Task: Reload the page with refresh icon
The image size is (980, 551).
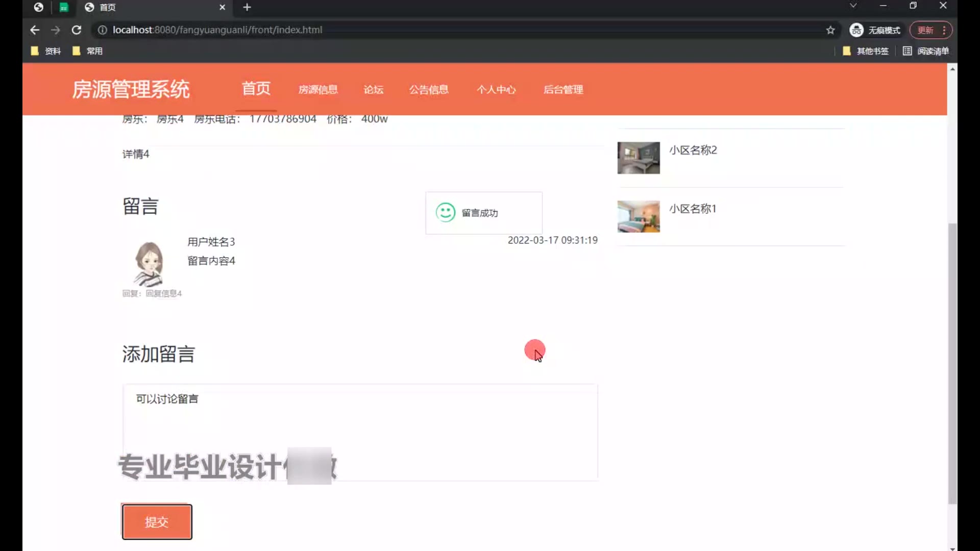Action: (x=77, y=30)
